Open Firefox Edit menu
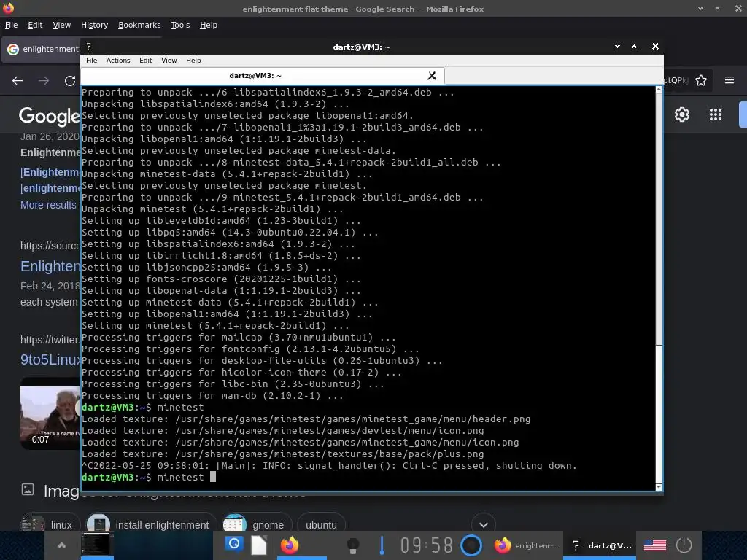The height and width of the screenshot is (560, 747). (x=35, y=25)
